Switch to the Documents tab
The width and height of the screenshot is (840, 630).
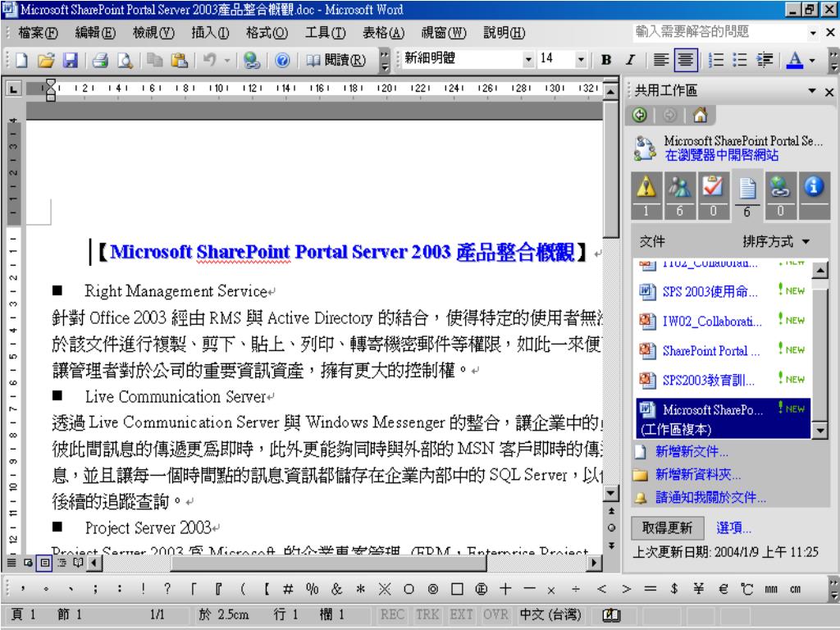(746, 195)
